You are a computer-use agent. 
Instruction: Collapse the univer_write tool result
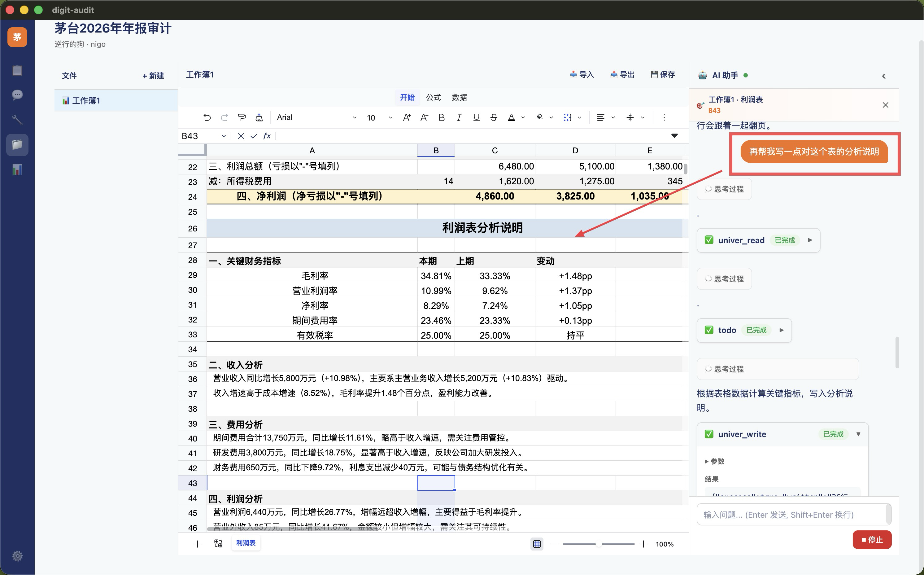coord(858,434)
